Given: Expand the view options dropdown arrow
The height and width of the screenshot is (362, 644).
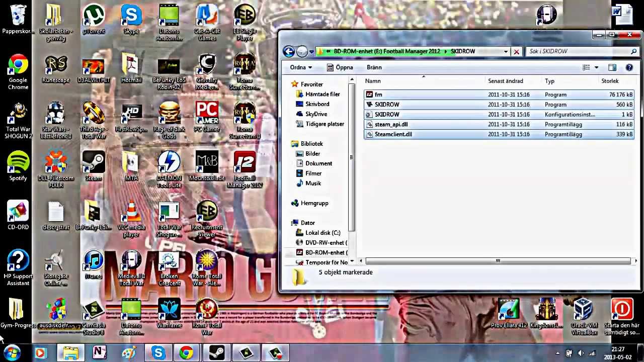Looking at the screenshot, I should 597,67.
